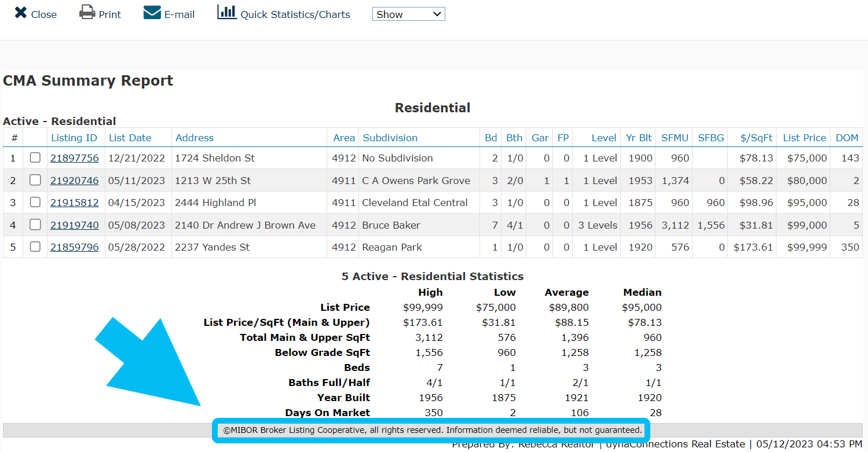868x452 pixels.
Task: Sort by Area column header
Action: click(344, 138)
